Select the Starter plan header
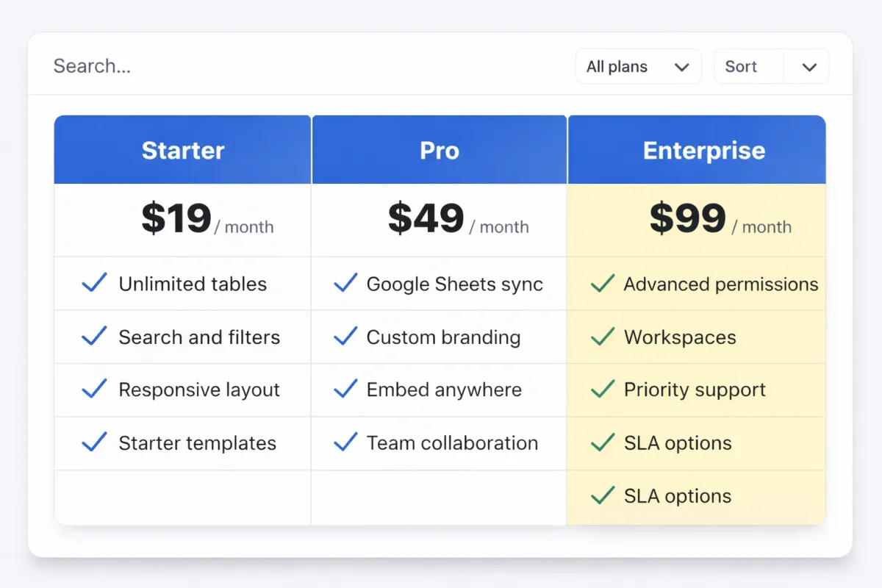882x588 pixels. point(182,151)
